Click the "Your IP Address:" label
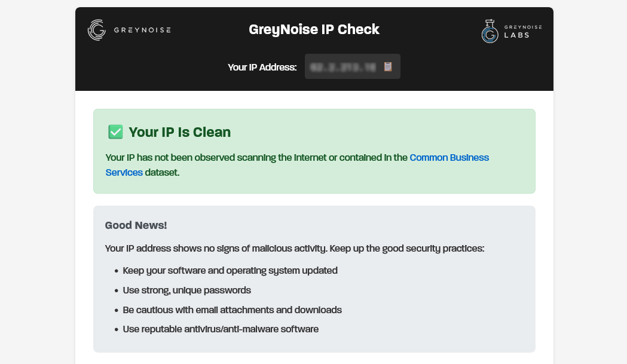 coord(262,67)
